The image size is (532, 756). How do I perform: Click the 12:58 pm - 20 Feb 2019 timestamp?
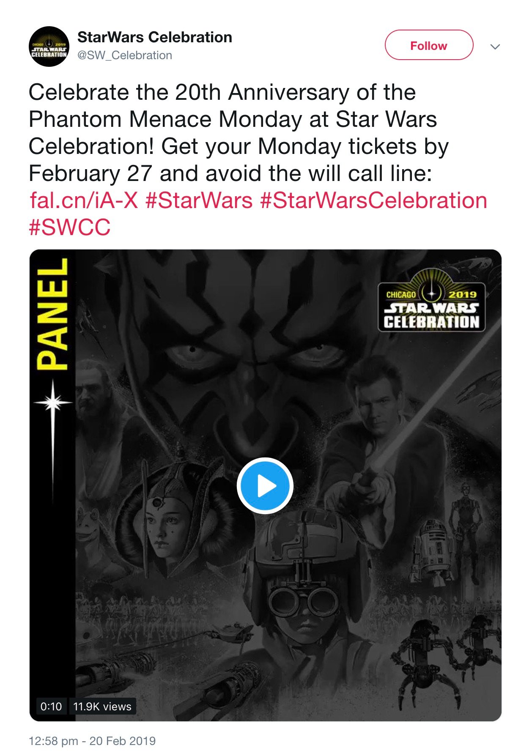coord(92,741)
